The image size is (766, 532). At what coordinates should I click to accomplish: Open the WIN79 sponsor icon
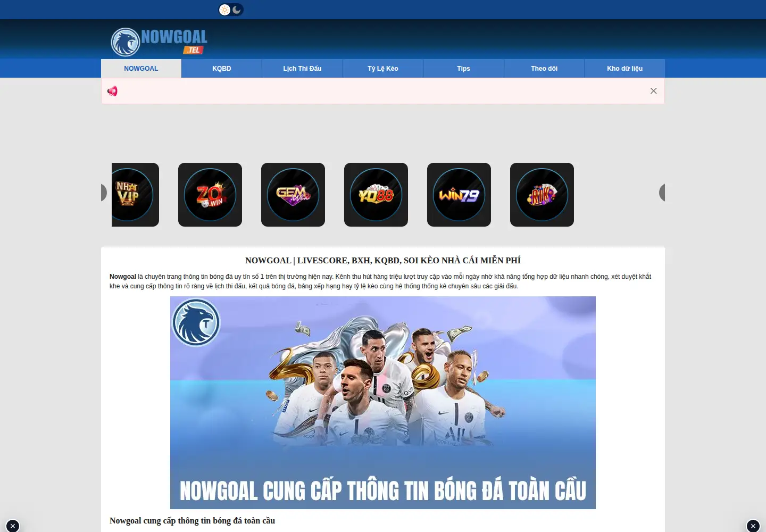(459, 195)
